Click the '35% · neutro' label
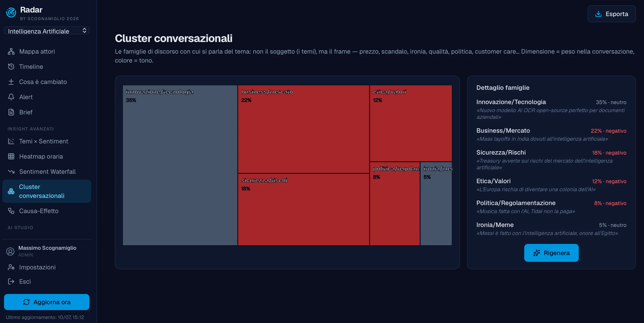The width and height of the screenshot is (644, 323). pyautogui.click(x=611, y=102)
